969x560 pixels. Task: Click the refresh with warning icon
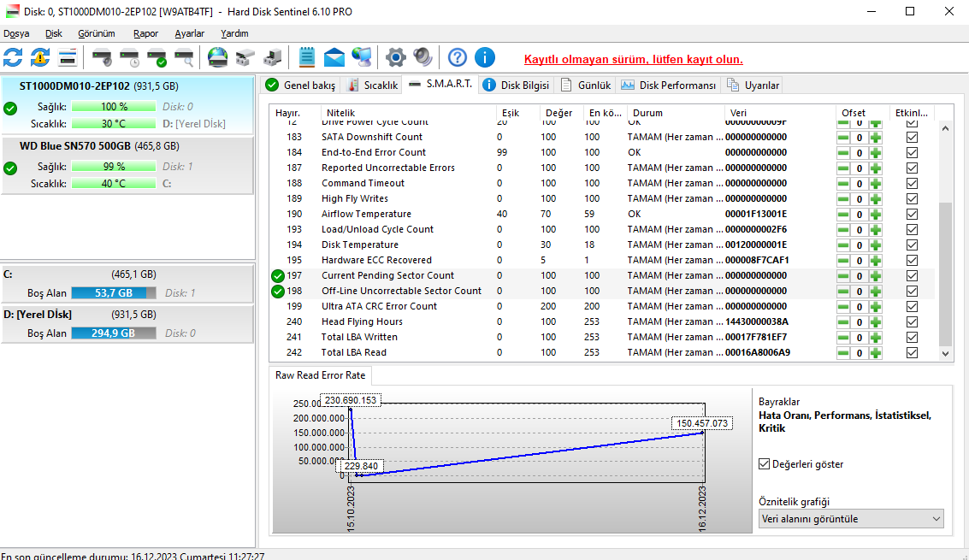click(40, 57)
